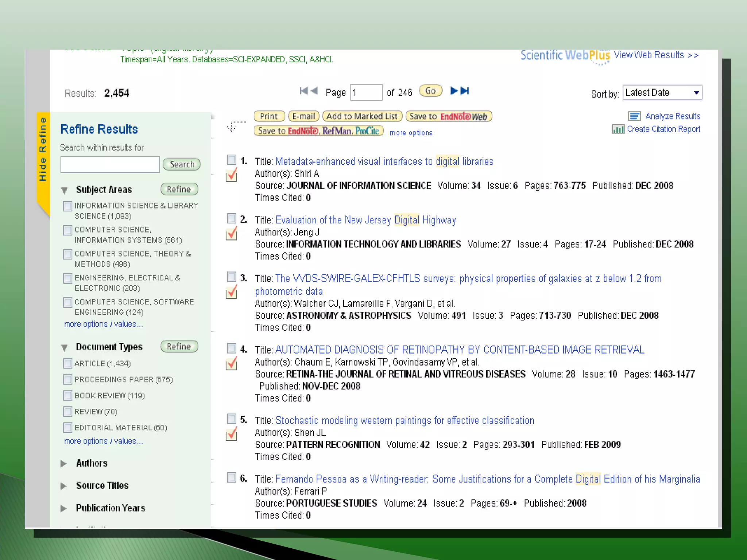Click the Analyze Results icon
This screenshot has height=560, width=747.
(x=634, y=116)
